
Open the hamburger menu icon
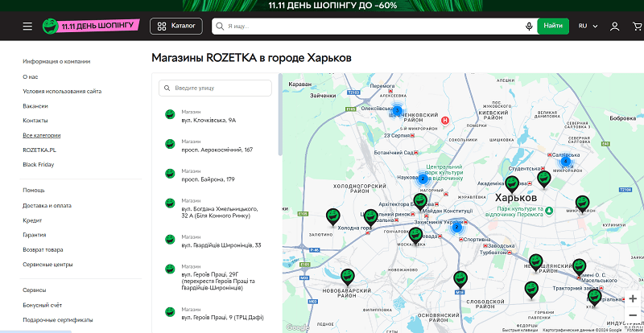click(27, 27)
